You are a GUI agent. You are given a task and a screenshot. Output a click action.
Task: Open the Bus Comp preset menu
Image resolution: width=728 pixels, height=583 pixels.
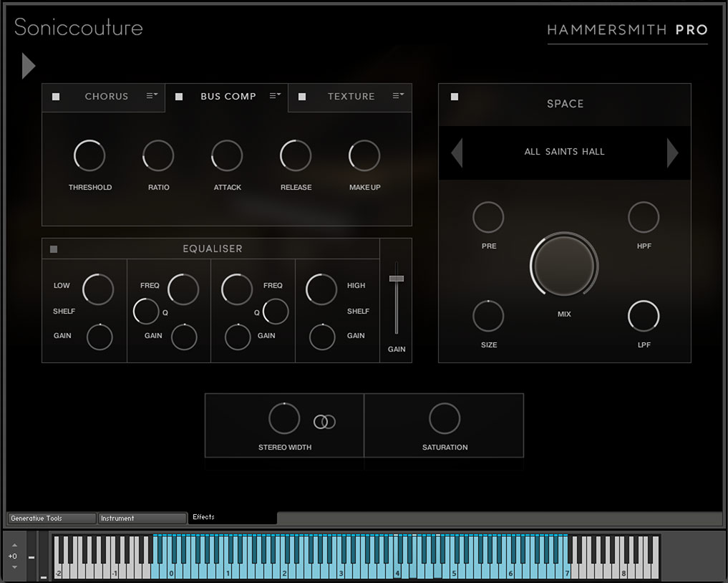pyautogui.click(x=276, y=95)
